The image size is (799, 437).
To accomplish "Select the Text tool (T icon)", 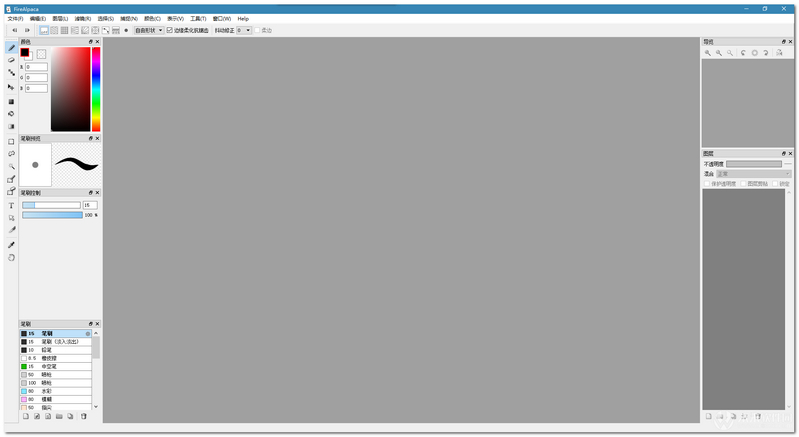I will click(x=11, y=205).
